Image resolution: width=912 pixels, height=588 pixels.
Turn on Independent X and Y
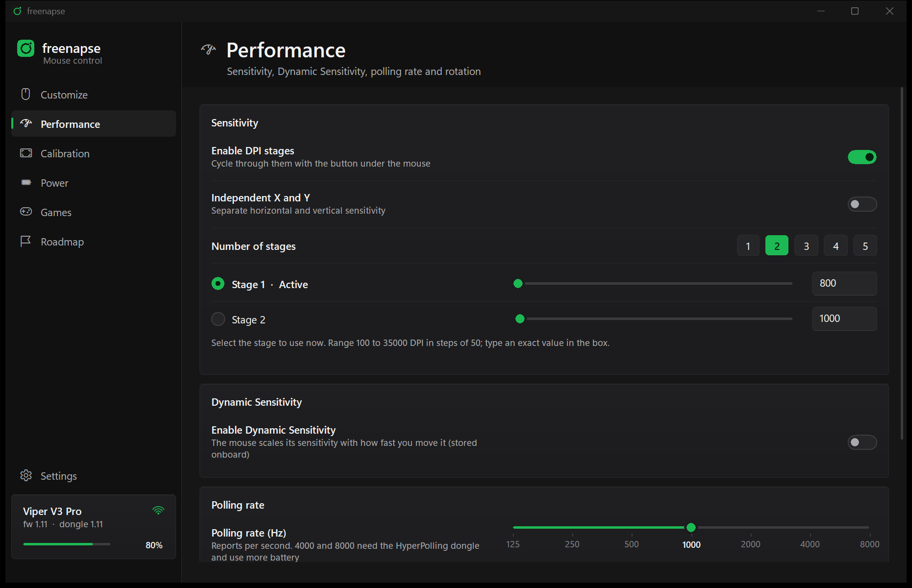pyautogui.click(x=862, y=204)
